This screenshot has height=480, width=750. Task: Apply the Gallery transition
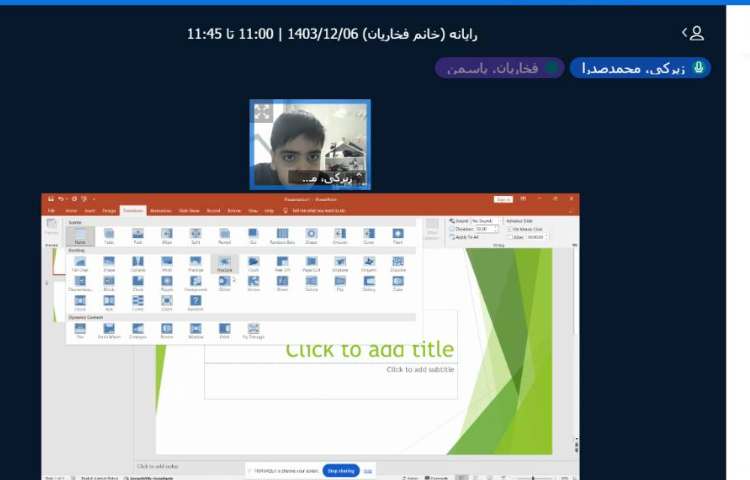pos(369,283)
